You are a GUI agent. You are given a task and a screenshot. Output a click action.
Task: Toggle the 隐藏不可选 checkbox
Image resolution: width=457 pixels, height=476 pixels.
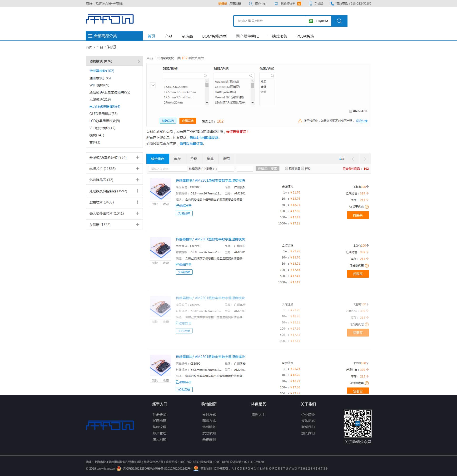350,111
